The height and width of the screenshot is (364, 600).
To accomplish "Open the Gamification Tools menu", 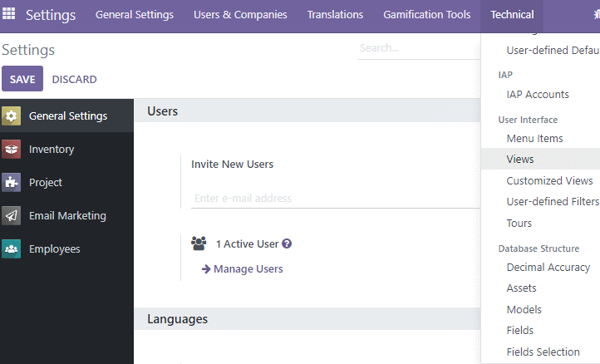I will tap(427, 15).
